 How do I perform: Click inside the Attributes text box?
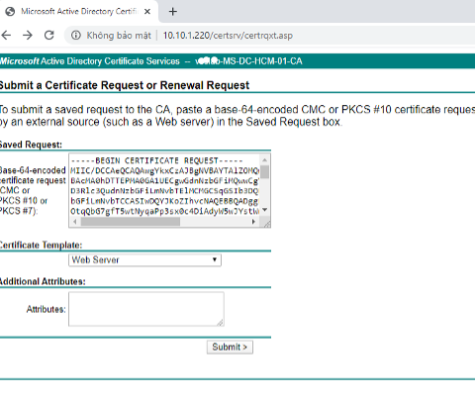coord(146,309)
